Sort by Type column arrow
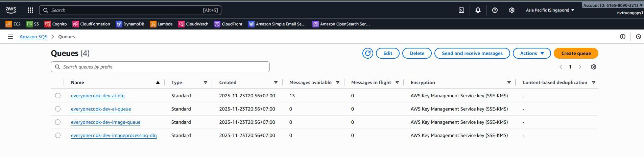Viewport: 644px width, 157px height. click(x=206, y=82)
